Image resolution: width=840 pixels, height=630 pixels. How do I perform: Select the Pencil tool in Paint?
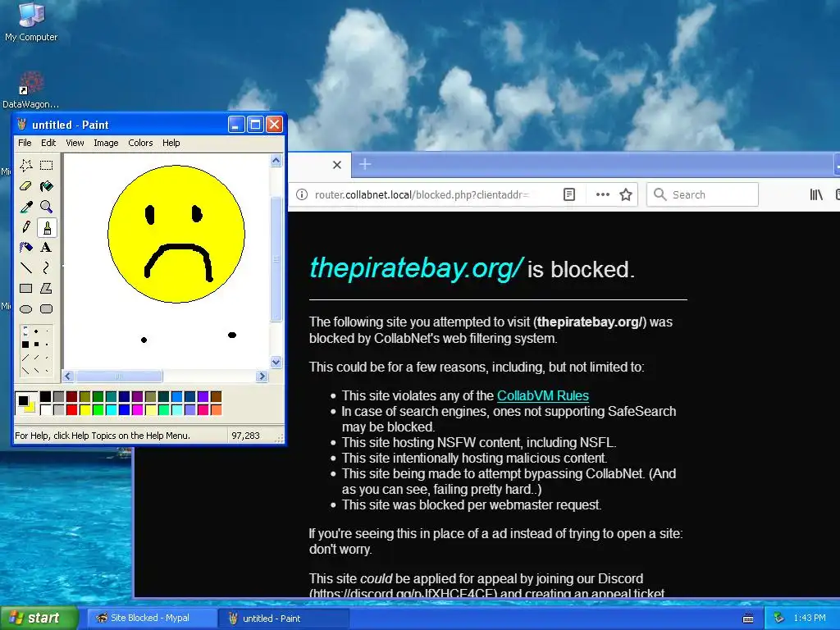[25, 227]
